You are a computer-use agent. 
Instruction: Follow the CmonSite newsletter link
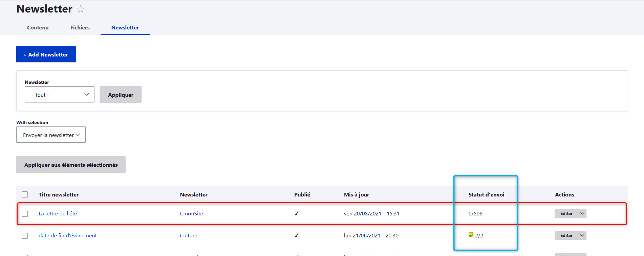tap(191, 214)
